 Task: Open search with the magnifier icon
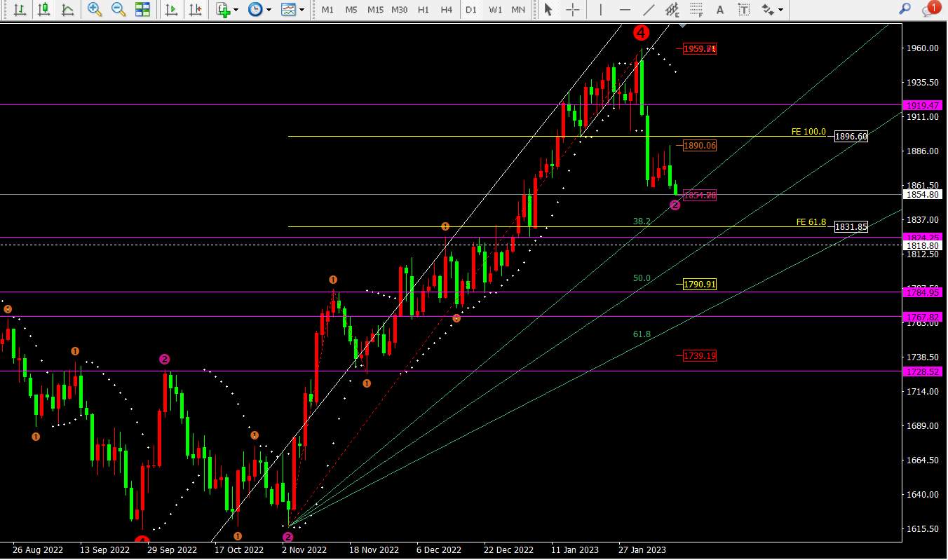(x=905, y=9)
